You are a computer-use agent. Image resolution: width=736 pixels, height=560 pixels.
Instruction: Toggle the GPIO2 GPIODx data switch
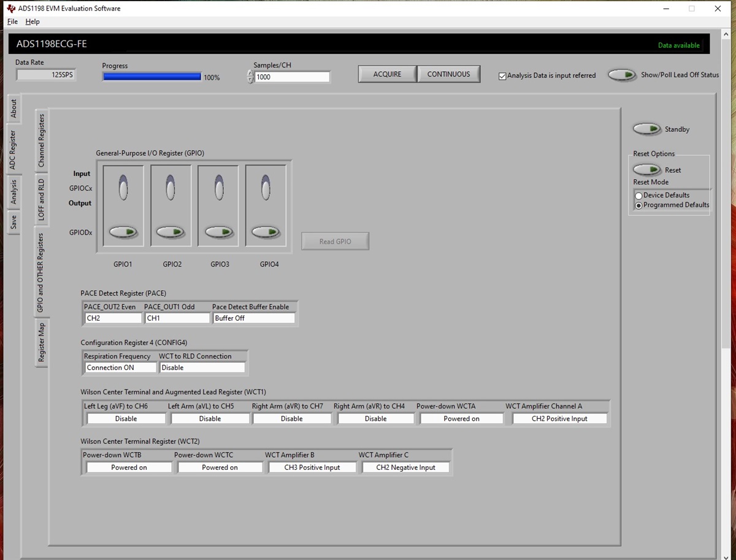(171, 232)
